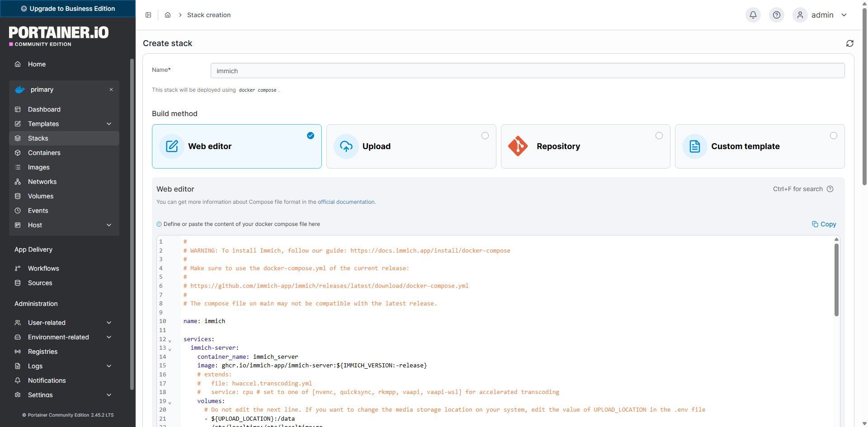This screenshot has width=868, height=427.
Task: Click the Upload cloud icon
Action: tap(346, 146)
